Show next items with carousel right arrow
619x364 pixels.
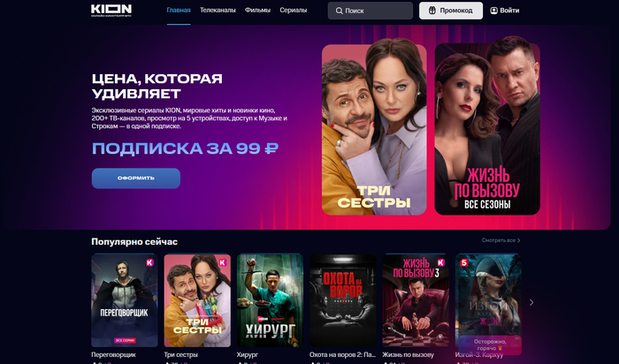pyautogui.click(x=531, y=302)
